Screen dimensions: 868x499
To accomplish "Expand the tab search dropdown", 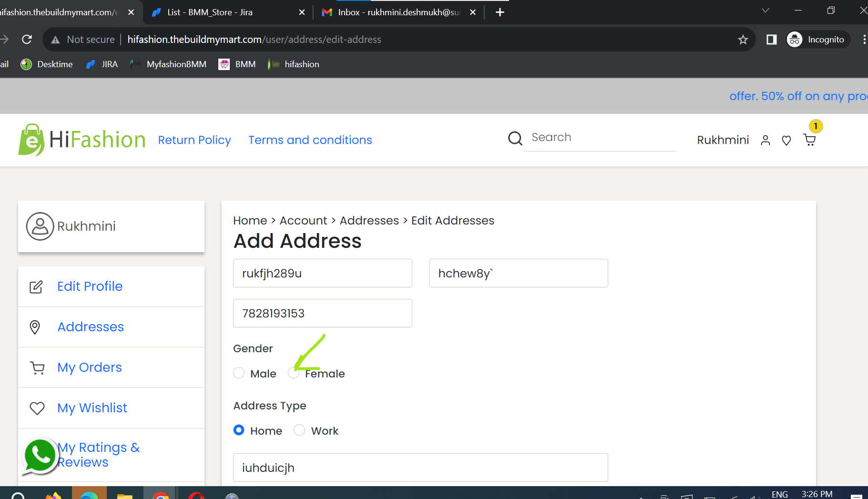I will point(766,10).
